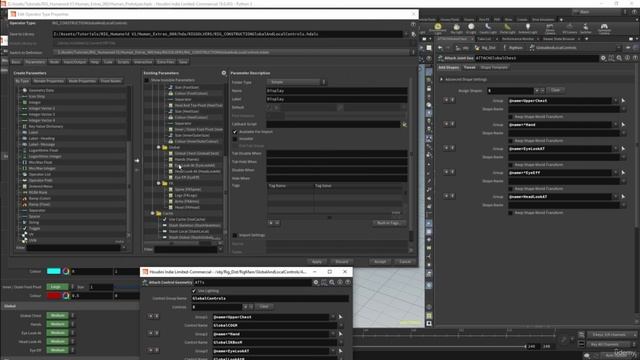Toggle Keep Shape World Transform under HeadLookAT group

pyautogui.click(x=510, y=213)
